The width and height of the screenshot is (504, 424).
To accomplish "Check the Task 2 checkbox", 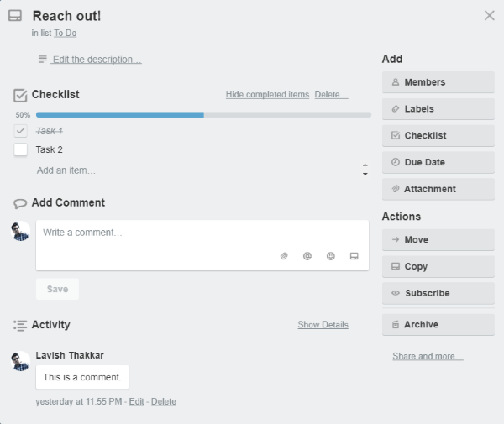I will [21, 149].
